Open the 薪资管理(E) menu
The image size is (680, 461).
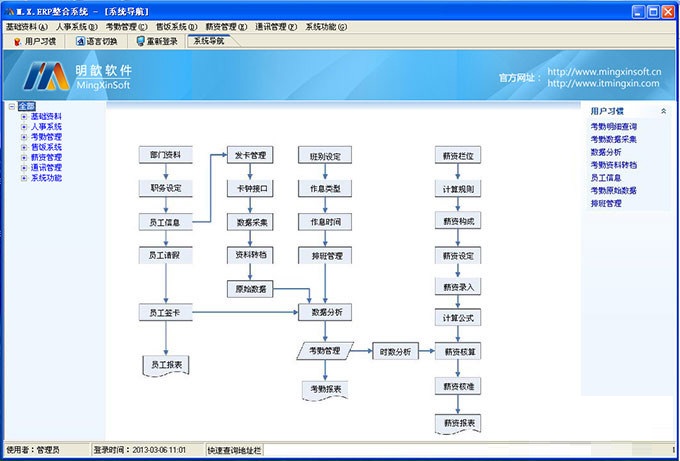click(x=226, y=27)
